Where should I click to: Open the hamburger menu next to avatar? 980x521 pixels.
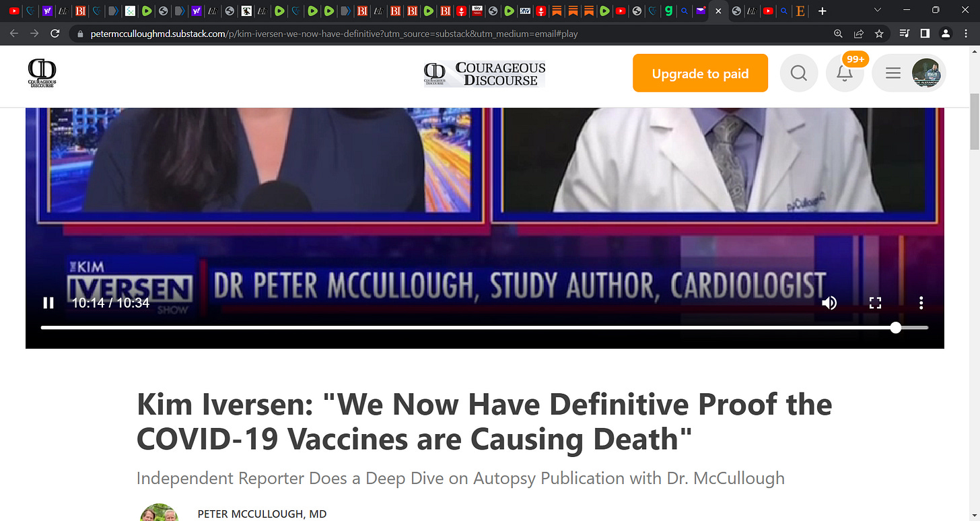click(x=893, y=73)
